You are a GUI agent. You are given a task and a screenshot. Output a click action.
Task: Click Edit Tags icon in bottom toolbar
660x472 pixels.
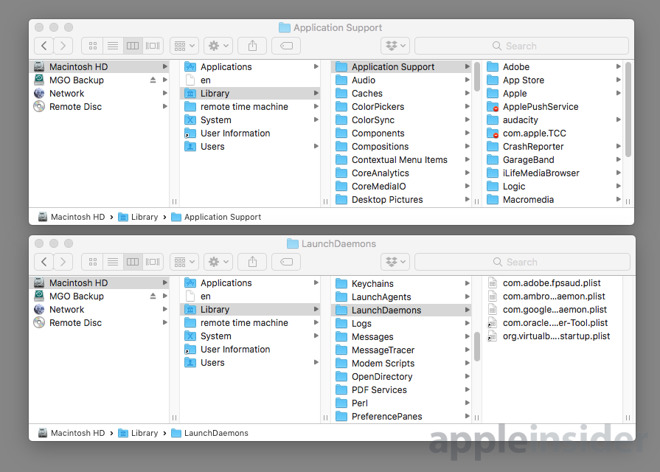point(286,262)
